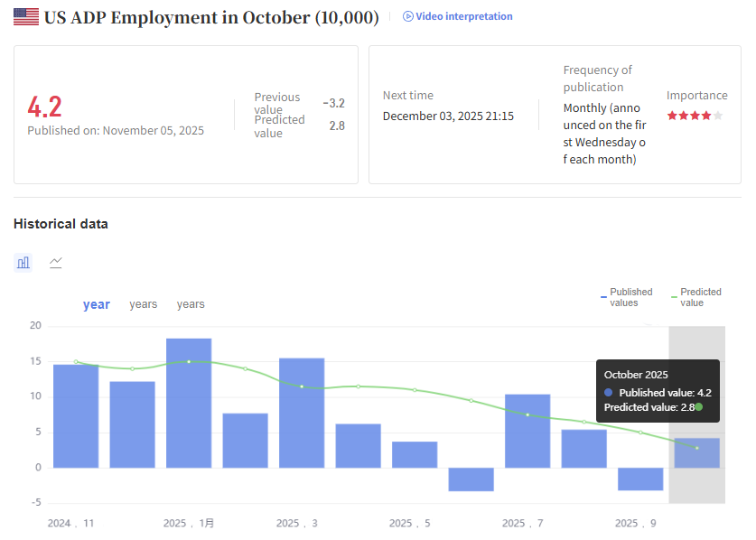The image size is (756, 540).
Task: Click the tallest bar for January 2025
Action: [x=189, y=402]
